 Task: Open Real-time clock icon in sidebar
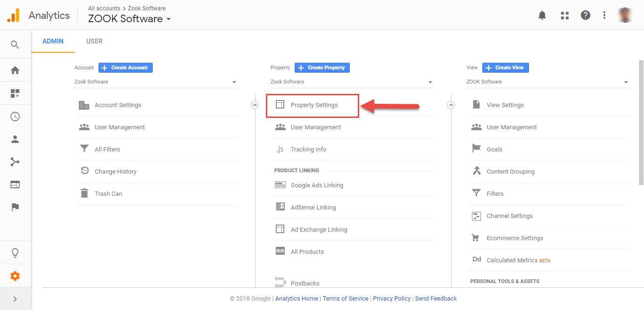15,117
